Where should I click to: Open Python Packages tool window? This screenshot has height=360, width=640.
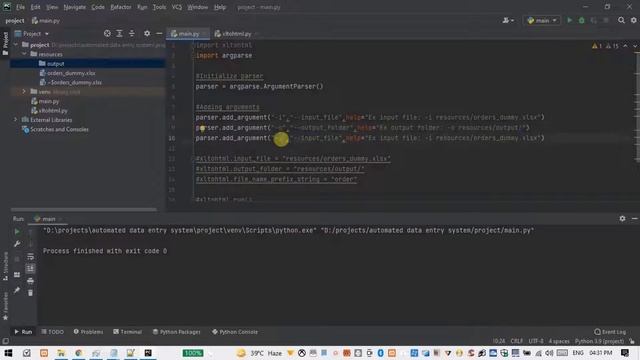[x=176, y=332]
